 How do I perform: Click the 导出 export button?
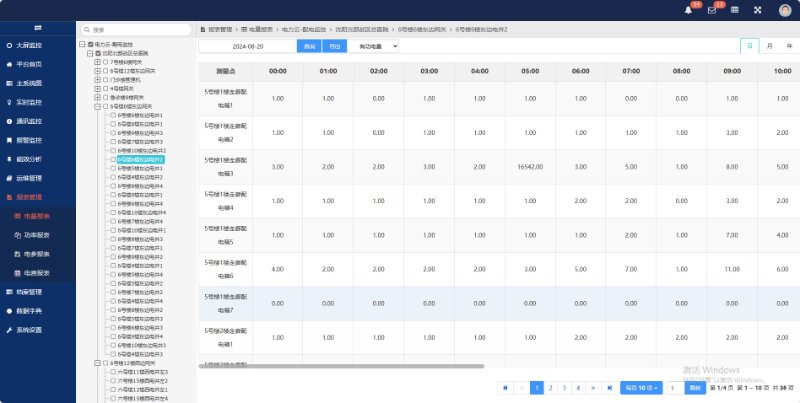tap(334, 46)
